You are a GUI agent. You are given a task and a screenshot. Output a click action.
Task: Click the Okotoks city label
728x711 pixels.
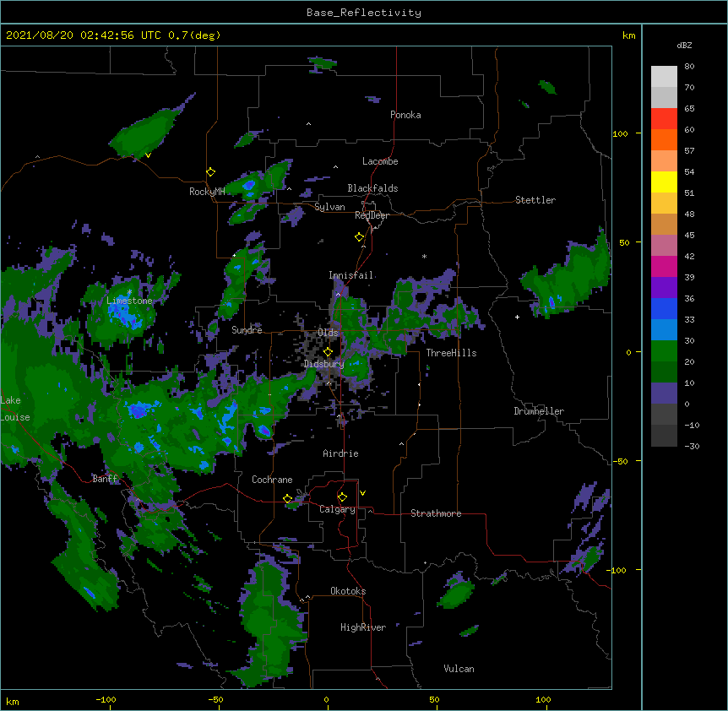pyautogui.click(x=348, y=591)
